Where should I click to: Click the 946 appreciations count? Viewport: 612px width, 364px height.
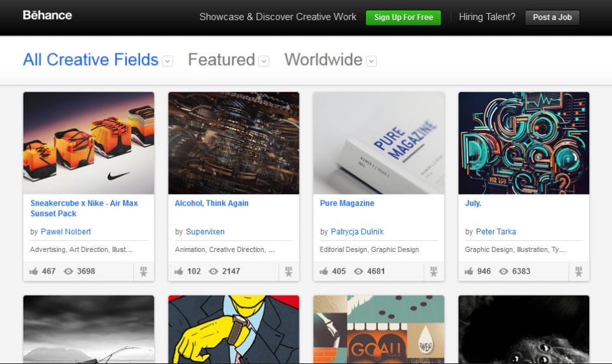(x=484, y=271)
